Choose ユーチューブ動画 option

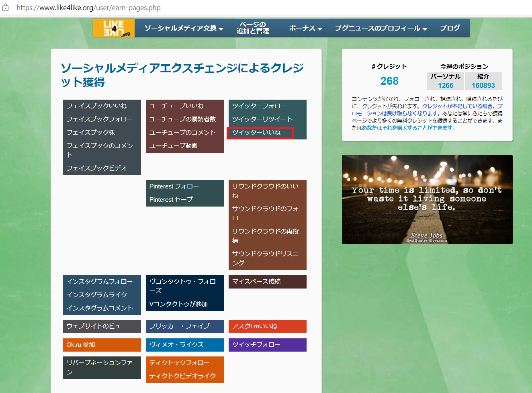click(174, 145)
